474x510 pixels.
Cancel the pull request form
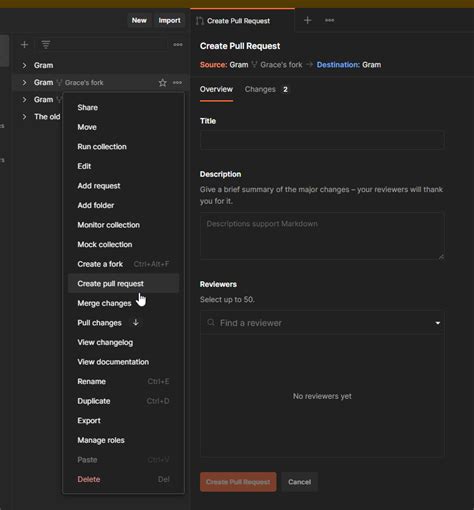point(299,482)
